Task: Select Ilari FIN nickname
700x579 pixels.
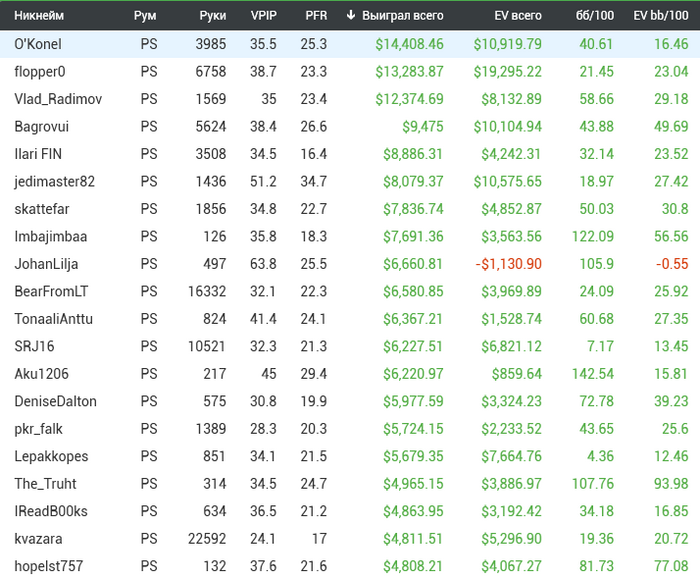Action: click(x=38, y=154)
